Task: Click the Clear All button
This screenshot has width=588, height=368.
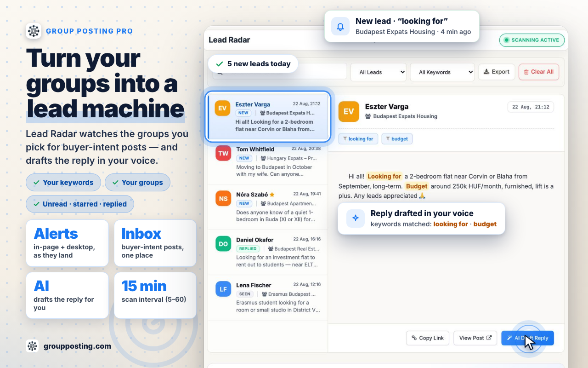Action: 539,72
